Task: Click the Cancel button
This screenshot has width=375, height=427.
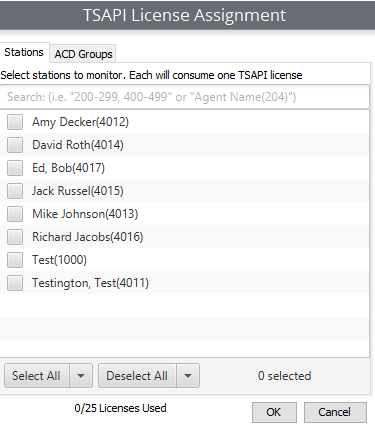Action: 335,412
